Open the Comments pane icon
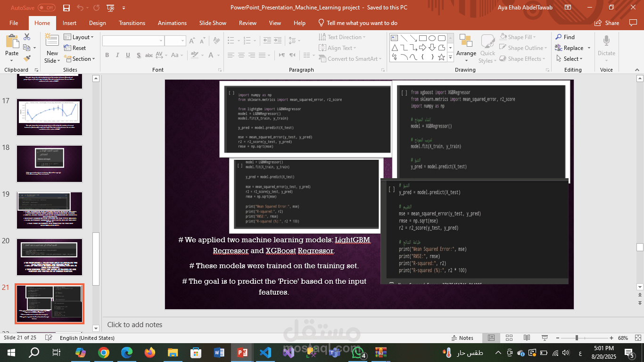 coord(633,23)
